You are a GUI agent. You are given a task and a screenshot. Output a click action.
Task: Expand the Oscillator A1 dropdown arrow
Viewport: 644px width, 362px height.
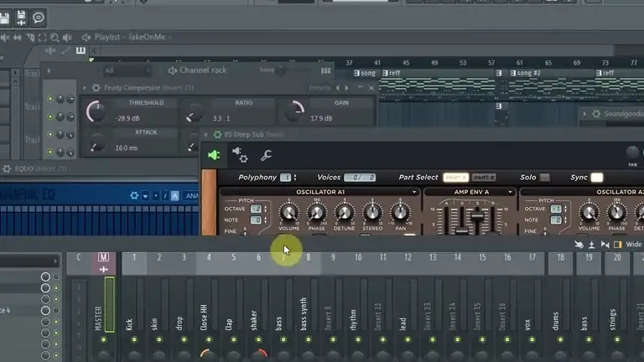(414, 192)
